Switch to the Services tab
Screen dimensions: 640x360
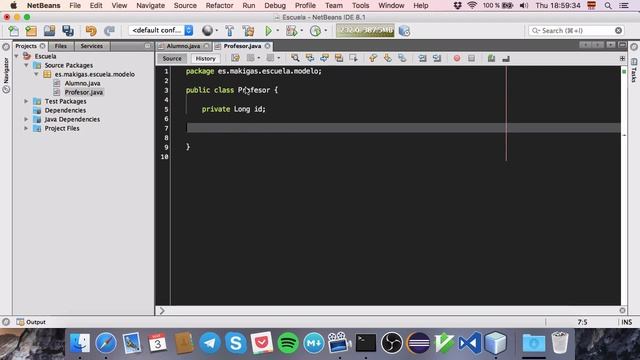(x=91, y=46)
